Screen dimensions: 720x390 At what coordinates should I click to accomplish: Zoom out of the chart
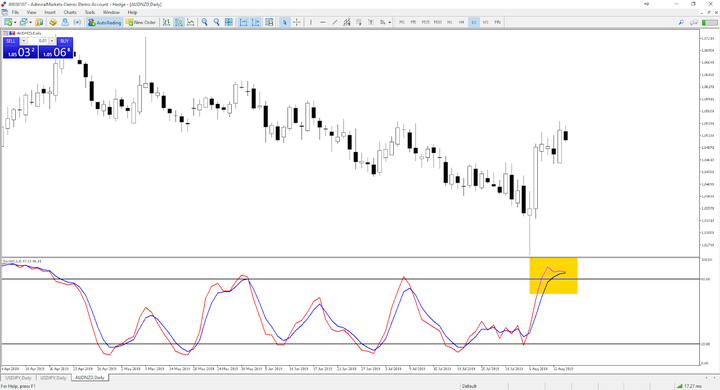click(x=216, y=22)
